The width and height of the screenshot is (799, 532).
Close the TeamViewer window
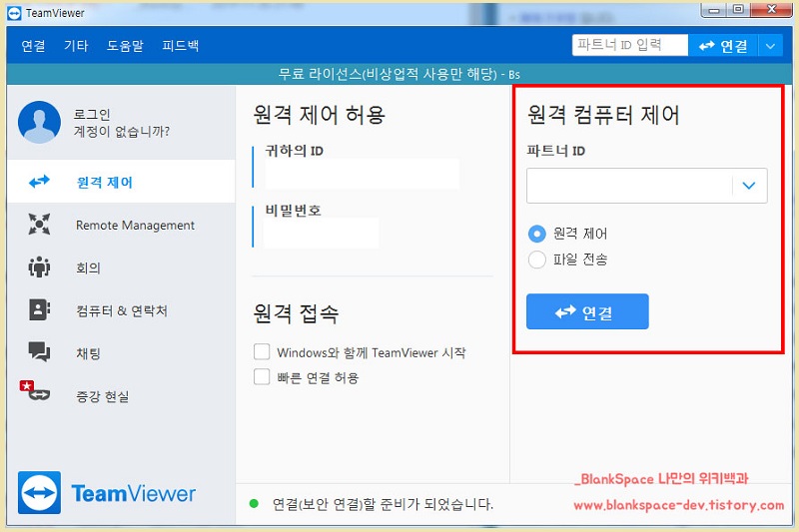(771, 10)
